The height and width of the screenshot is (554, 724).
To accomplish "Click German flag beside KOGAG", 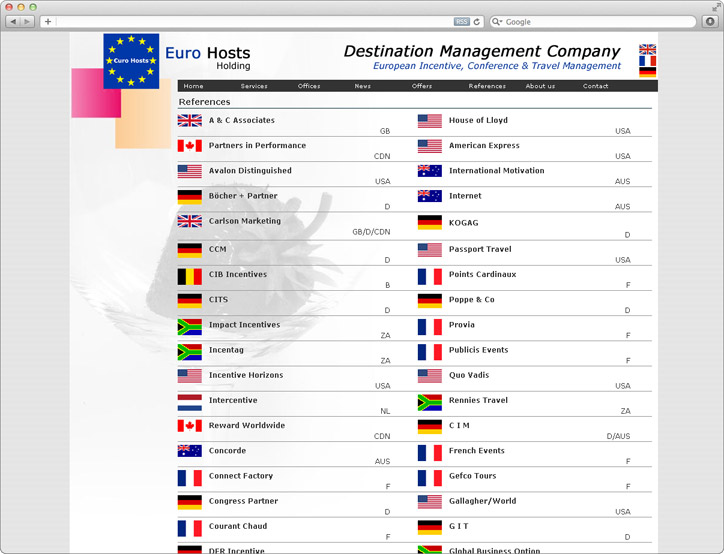I will 430,222.
